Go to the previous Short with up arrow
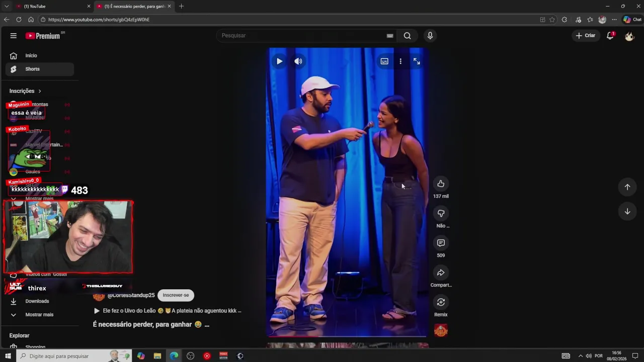Screen dimensions: 644x362 pyautogui.click(x=627, y=187)
